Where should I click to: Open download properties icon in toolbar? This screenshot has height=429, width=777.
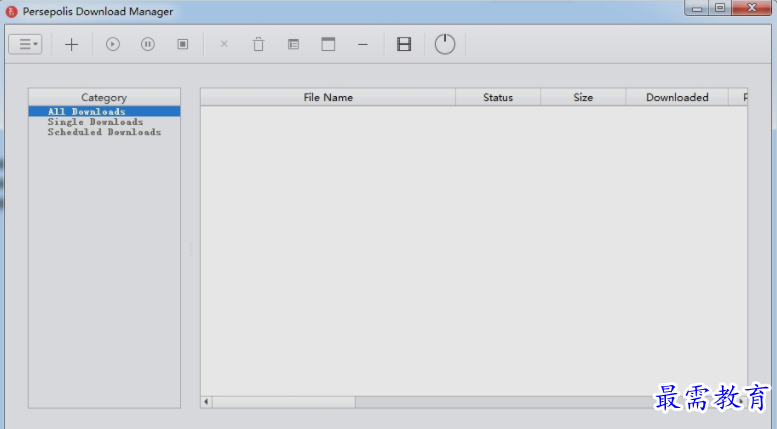pyautogui.click(x=293, y=44)
